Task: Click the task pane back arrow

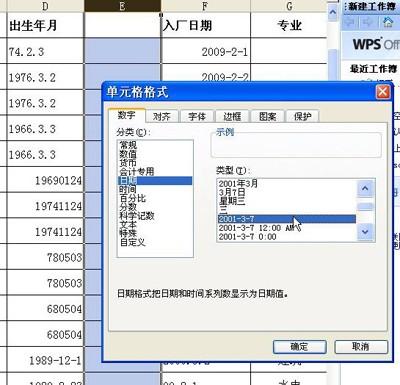Action: [x=350, y=22]
